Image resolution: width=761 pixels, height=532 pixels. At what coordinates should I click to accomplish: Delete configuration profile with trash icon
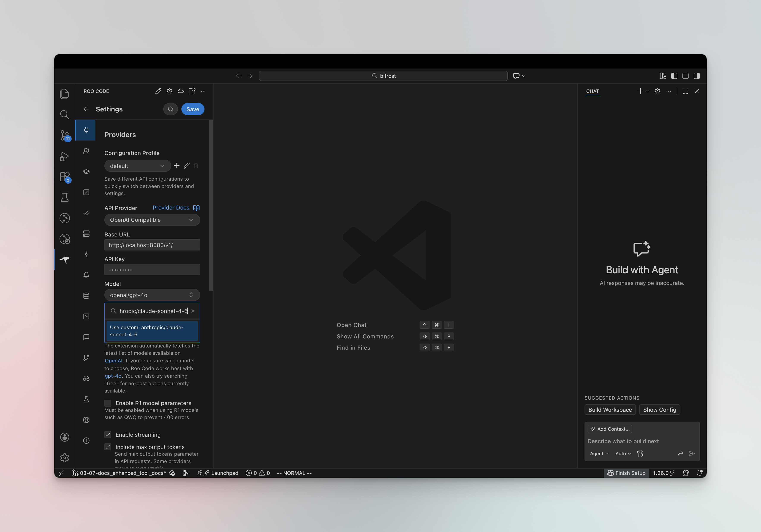click(x=196, y=166)
